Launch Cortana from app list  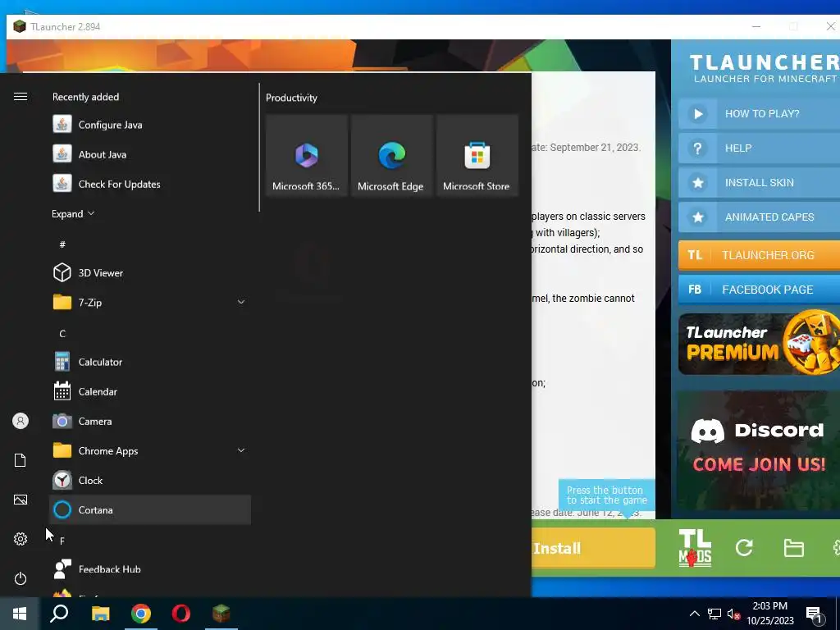[x=150, y=510]
